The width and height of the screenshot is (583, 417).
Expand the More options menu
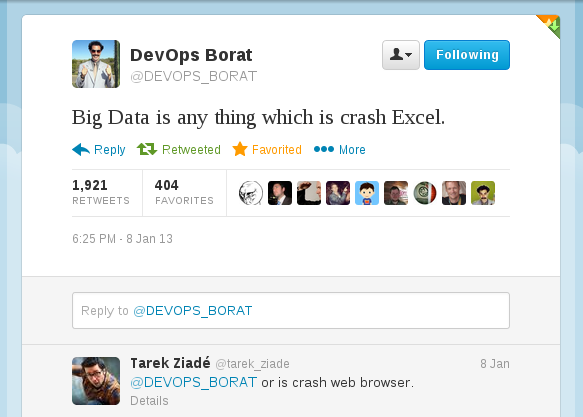pyautogui.click(x=352, y=150)
